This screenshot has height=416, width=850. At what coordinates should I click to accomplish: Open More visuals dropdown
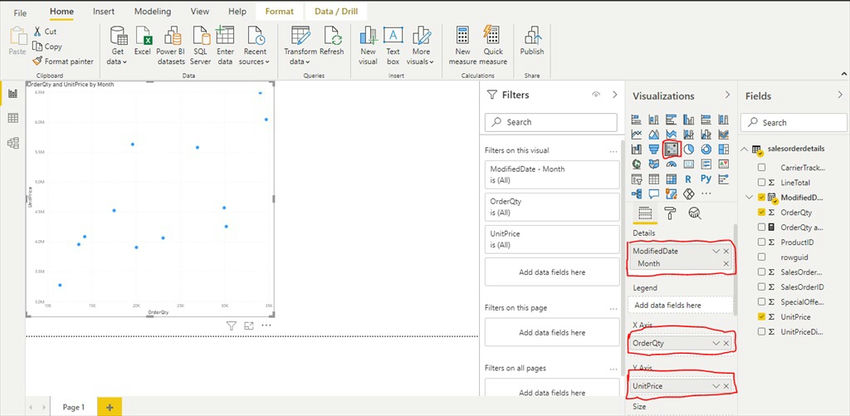click(x=421, y=45)
